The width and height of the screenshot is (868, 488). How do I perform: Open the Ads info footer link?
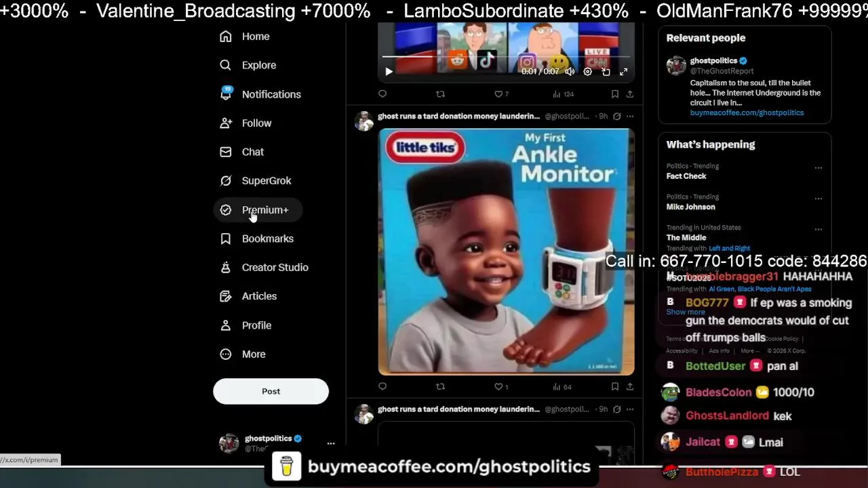click(719, 351)
